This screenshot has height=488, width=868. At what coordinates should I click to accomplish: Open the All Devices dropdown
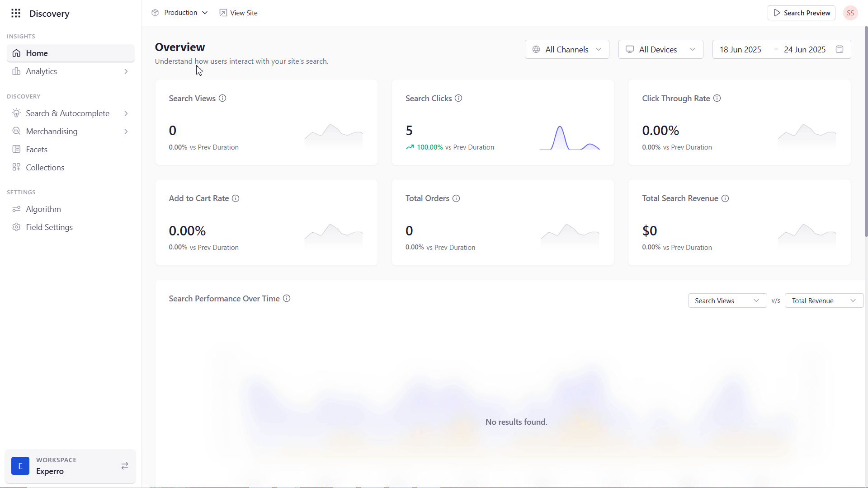point(660,49)
